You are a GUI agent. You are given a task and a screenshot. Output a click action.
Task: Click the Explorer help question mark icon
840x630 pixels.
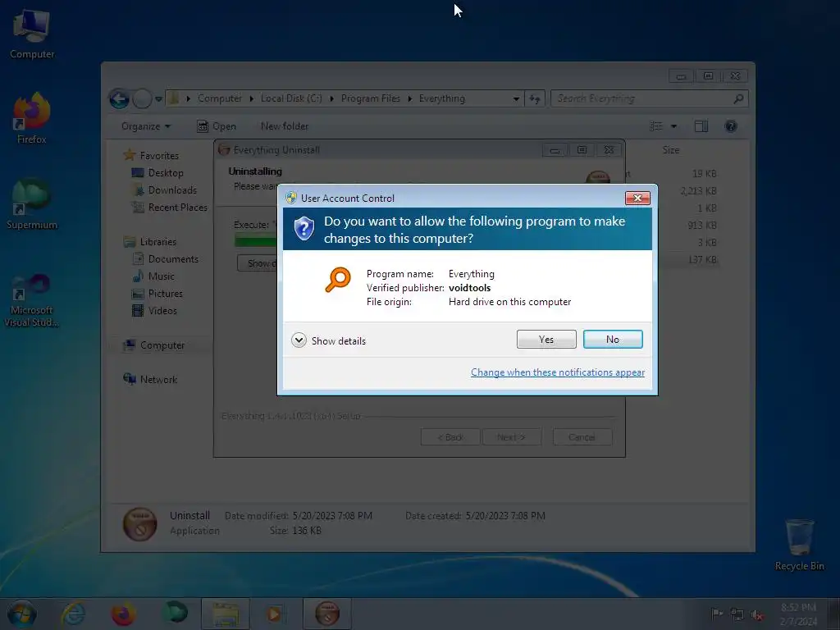point(731,126)
